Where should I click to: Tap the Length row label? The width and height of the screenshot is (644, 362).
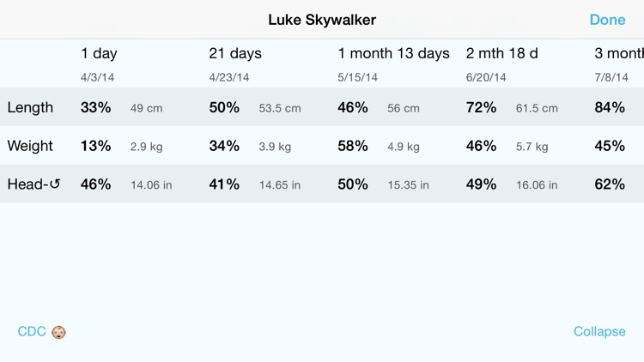[x=30, y=107]
